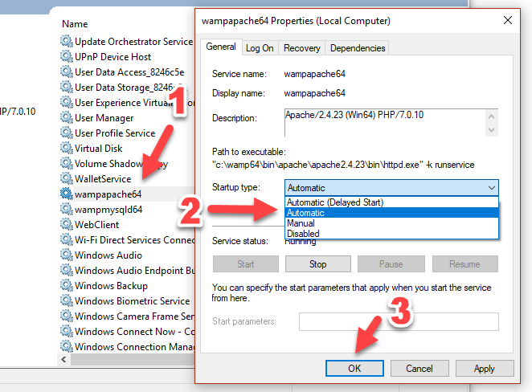Viewport: 532px width, 392px height.
Task: Click gear icon of Windows Audio Endpoint Builder
Action: [x=67, y=270]
